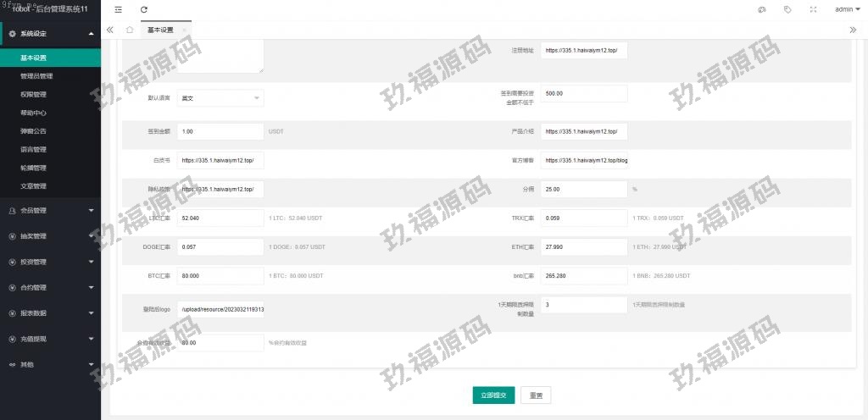The height and width of the screenshot is (420, 868).
Task: Open 管理员管理 in the sidebar
Action: coord(36,76)
